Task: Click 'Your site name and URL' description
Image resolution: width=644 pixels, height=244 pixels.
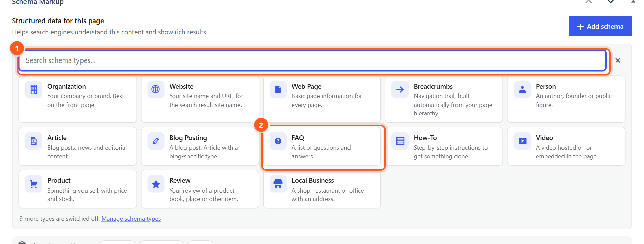Action: pos(206,100)
